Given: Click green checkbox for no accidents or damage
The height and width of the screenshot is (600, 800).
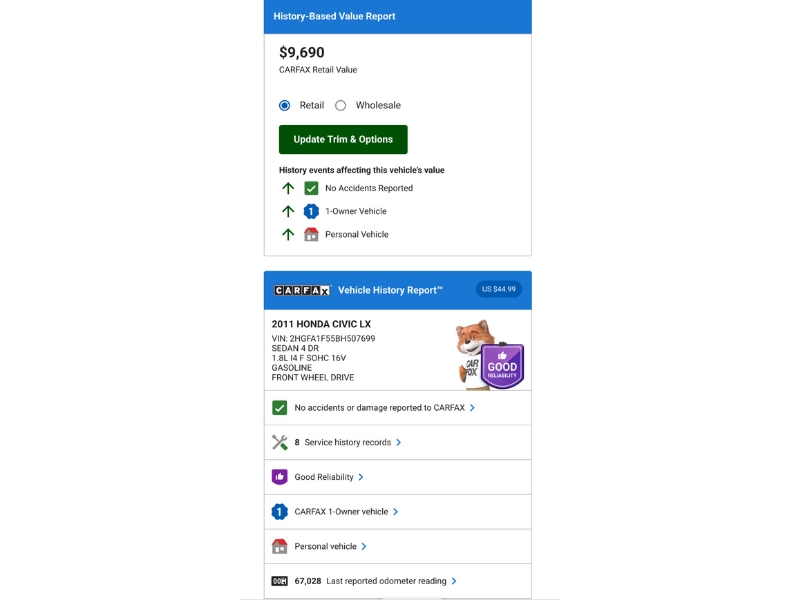Looking at the screenshot, I should (x=280, y=408).
